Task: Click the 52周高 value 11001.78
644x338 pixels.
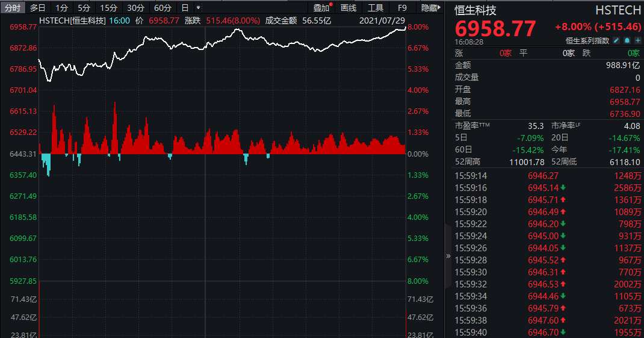Action: (527, 162)
